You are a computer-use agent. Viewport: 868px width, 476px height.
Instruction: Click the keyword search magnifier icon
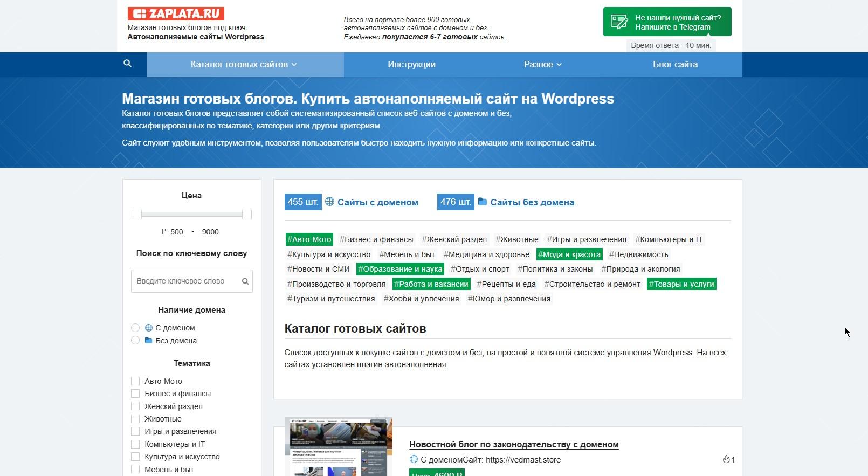coord(245,281)
